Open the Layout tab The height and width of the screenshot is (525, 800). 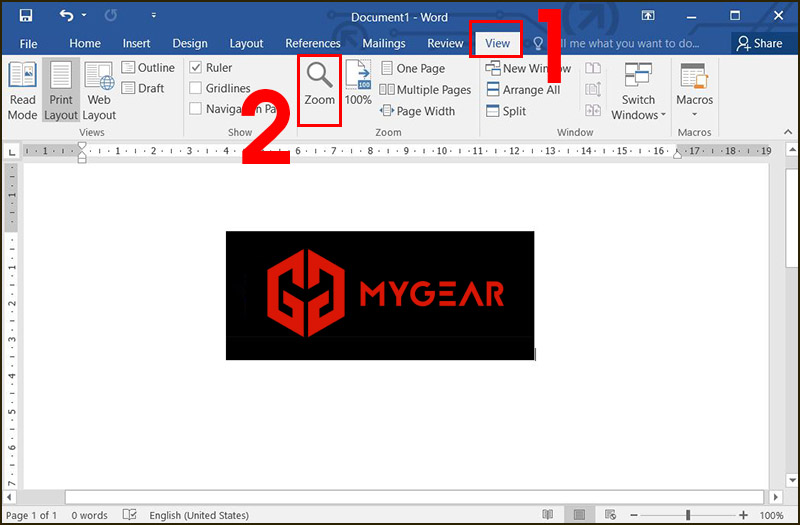[246, 43]
